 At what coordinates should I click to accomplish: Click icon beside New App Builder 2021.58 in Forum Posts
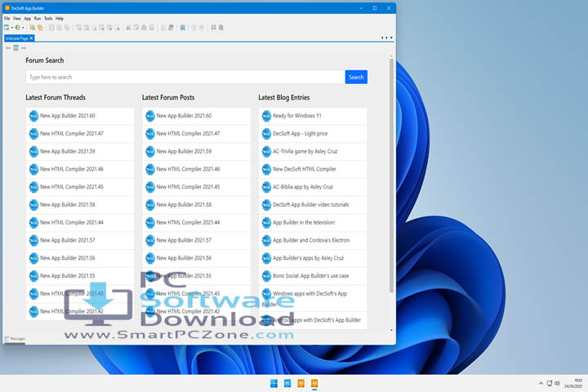[150, 205]
